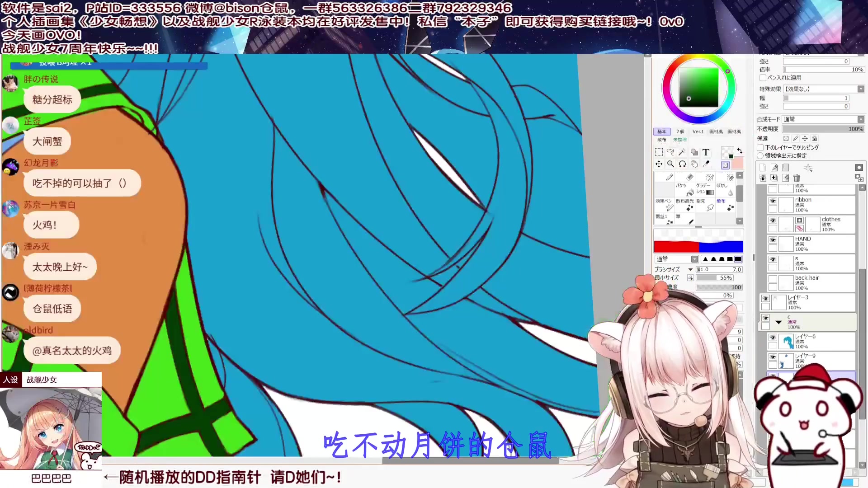Open the 特殊効果 effect dropdown
Viewport: 868px width, 488px height.
click(861, 89)
